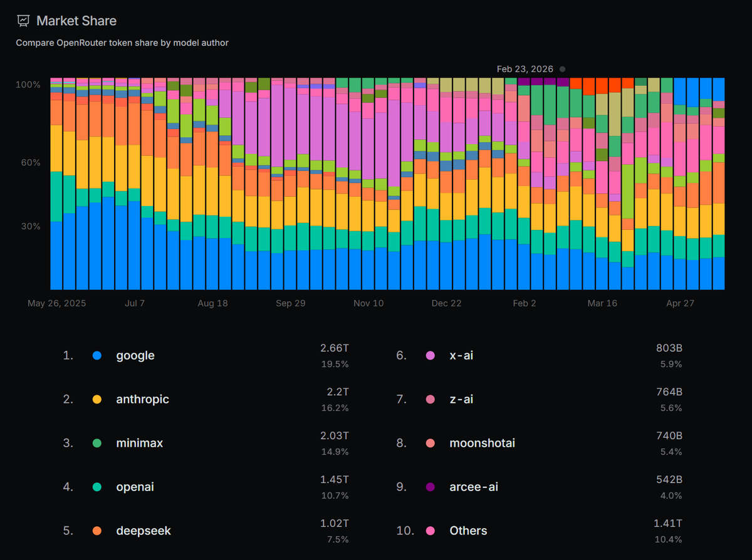Click deepseek's 7.5% share value
Image resolution: width=752 pixels, height=560 pixels.
click(338, 539)
